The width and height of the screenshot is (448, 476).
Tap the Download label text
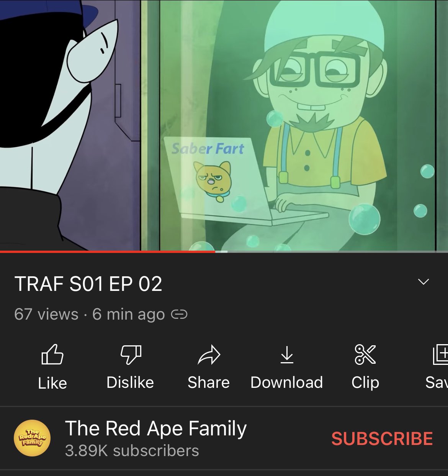[x=287, y=382]
